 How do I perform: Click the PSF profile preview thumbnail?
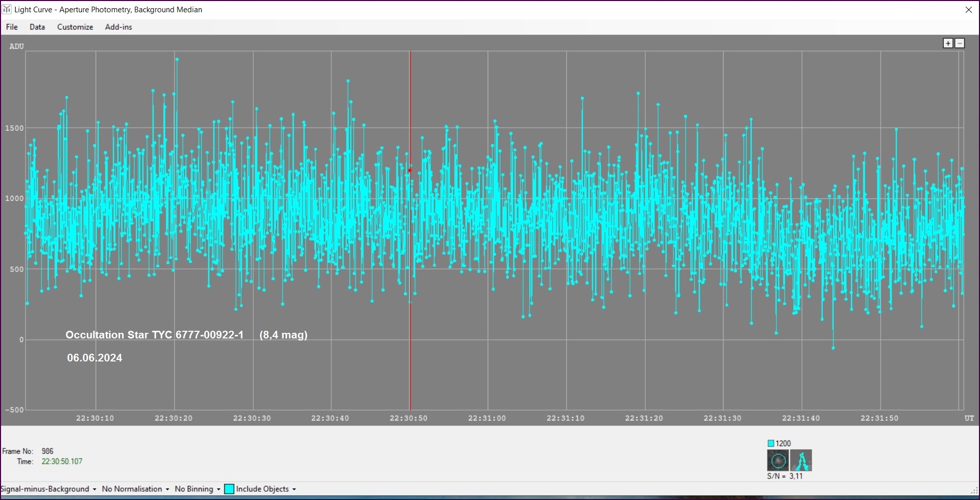(801, 461)
